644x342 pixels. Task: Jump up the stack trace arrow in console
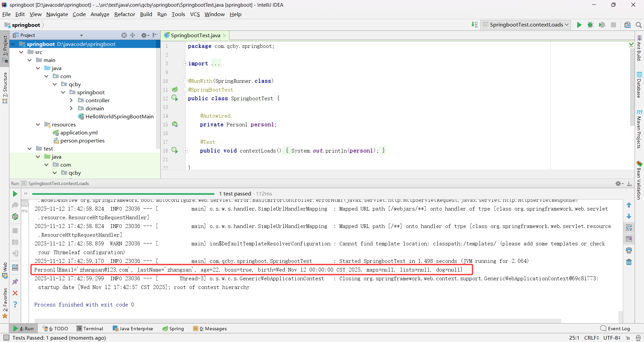tap(629, 205)
